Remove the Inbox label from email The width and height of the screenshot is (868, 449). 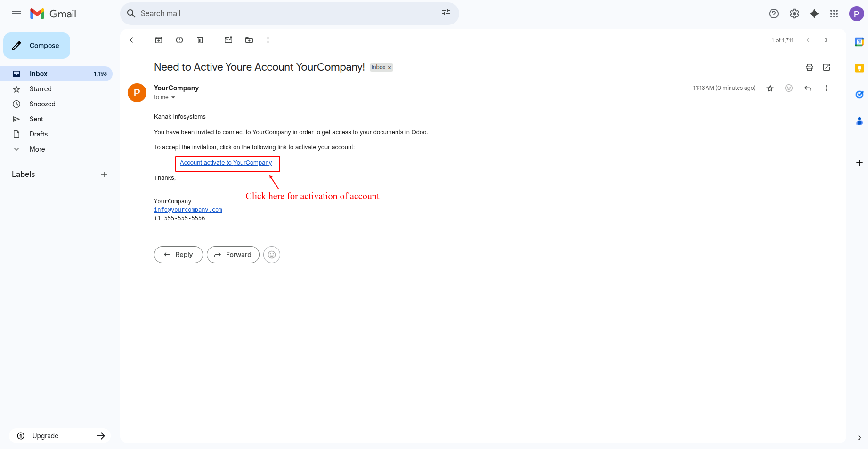point(389,68)
